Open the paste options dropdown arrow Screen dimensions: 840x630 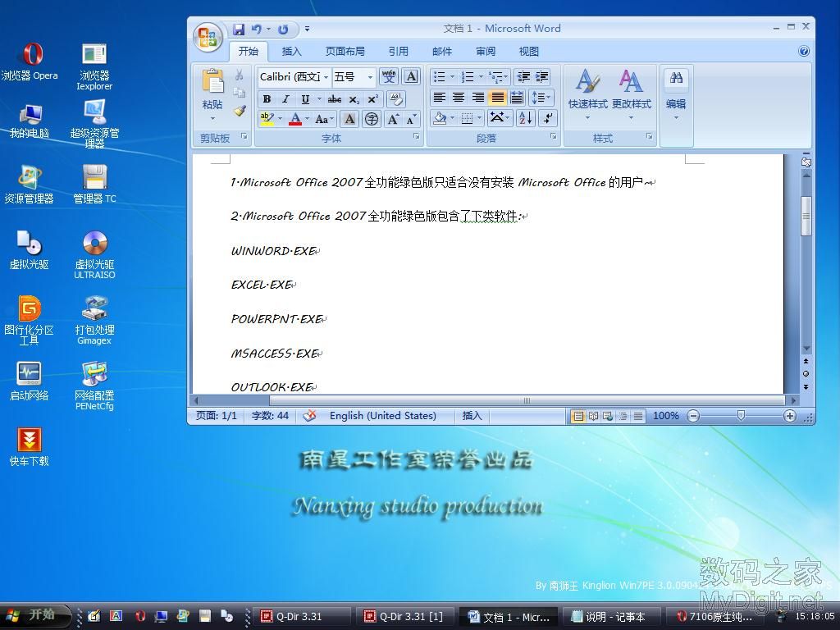[212, 118]
